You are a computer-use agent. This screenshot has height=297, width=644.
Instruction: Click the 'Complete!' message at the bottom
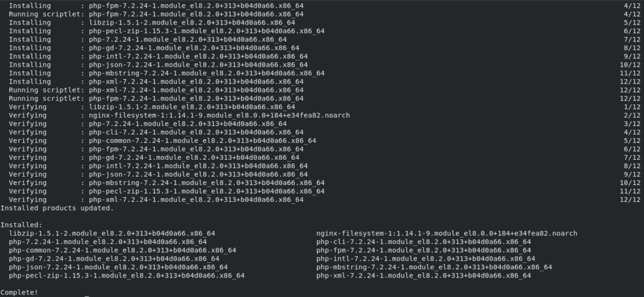[19, 292]
